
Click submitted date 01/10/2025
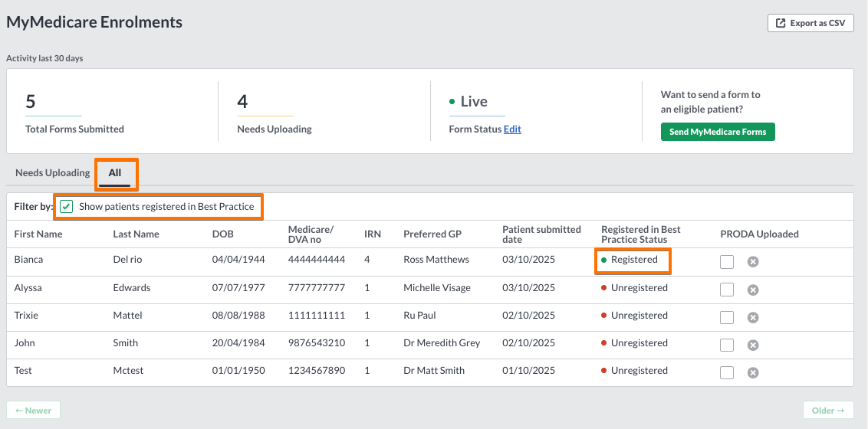click(x=528, y=371)
